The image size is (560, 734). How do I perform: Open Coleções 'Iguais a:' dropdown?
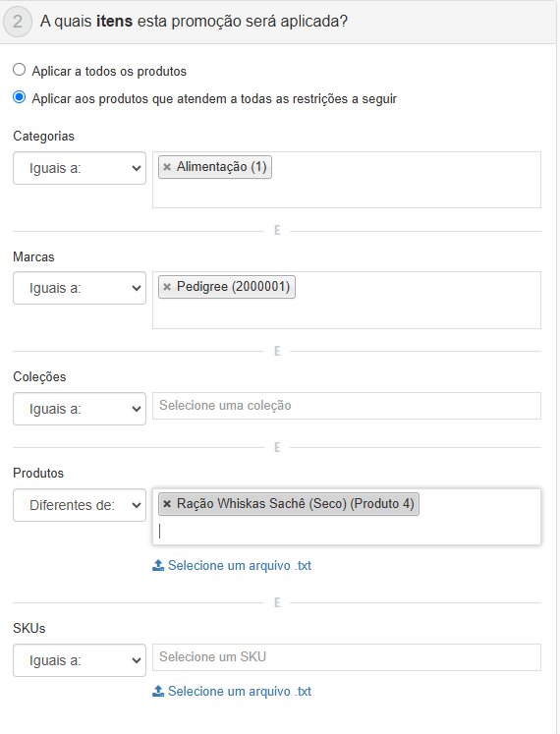pos(80,409)
